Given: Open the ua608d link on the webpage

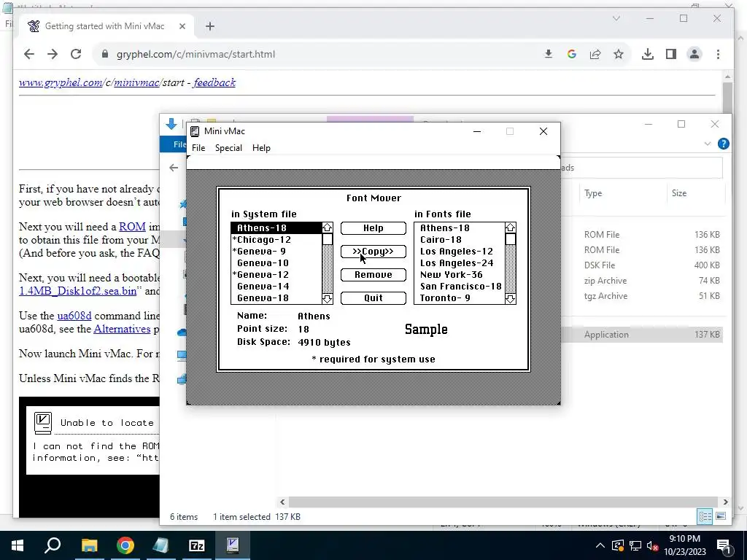Looking at the screenshot, I should pos(74,316).
